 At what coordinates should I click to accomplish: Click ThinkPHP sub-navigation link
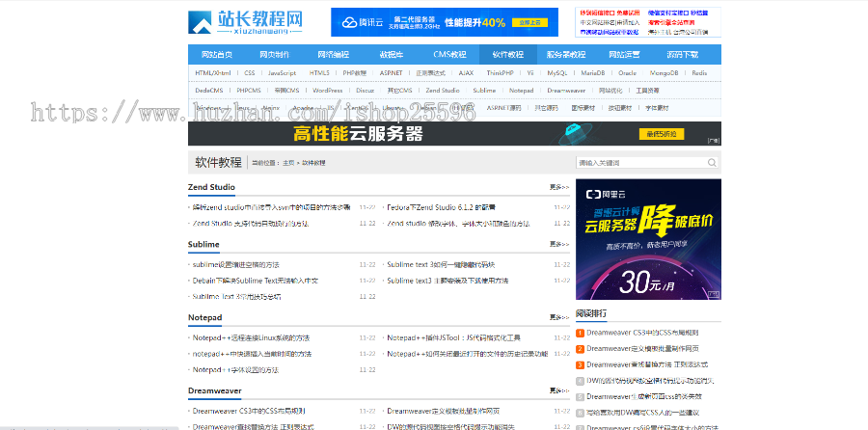[500, 73]
